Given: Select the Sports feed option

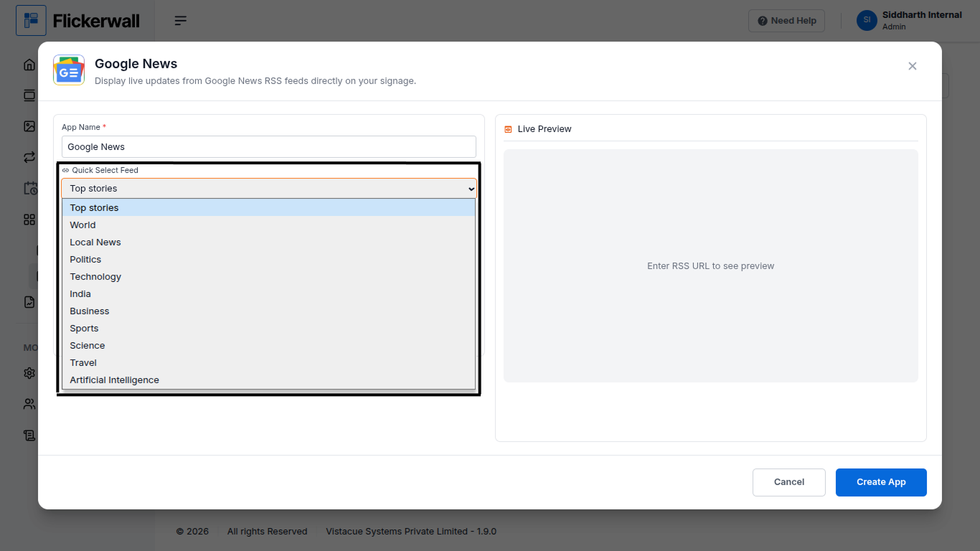Looking at the screenshot, I should pos(268,328).
